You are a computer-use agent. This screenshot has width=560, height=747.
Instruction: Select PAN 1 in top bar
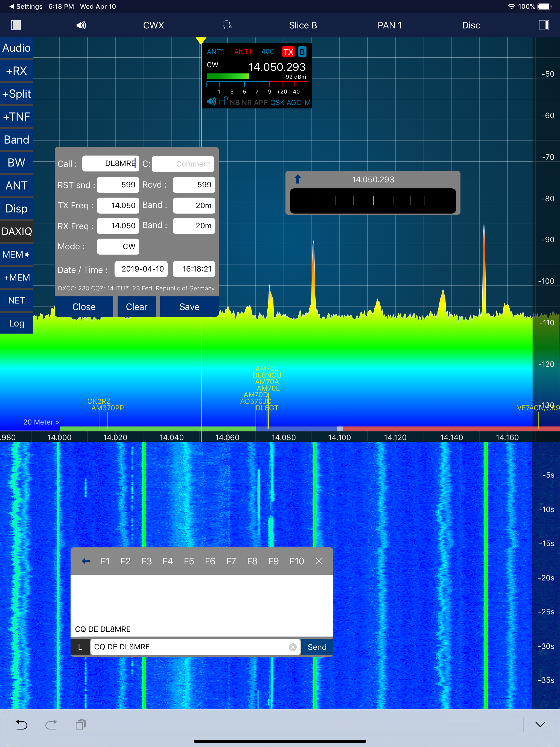coord(390,25)
